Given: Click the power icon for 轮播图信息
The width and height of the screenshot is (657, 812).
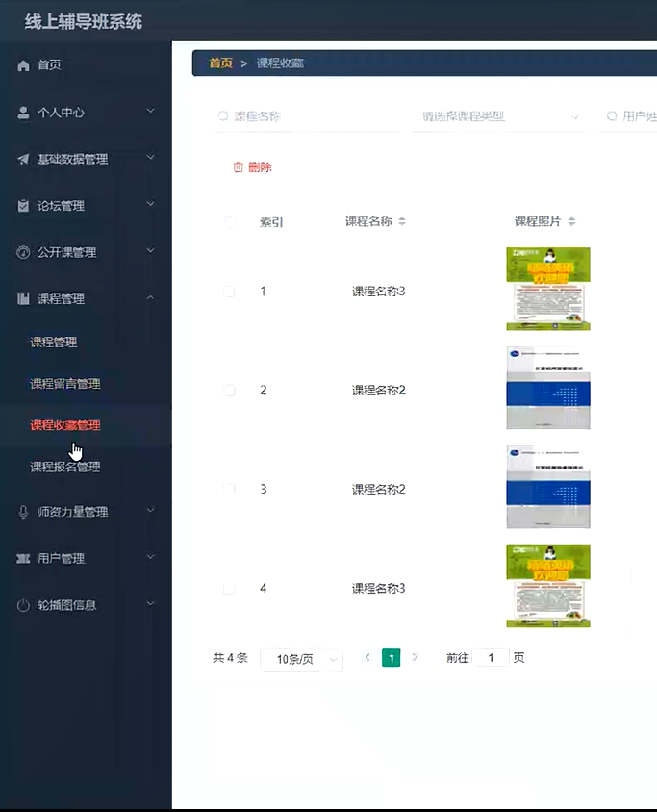Looking at the screenshot, I should point(23,605).
